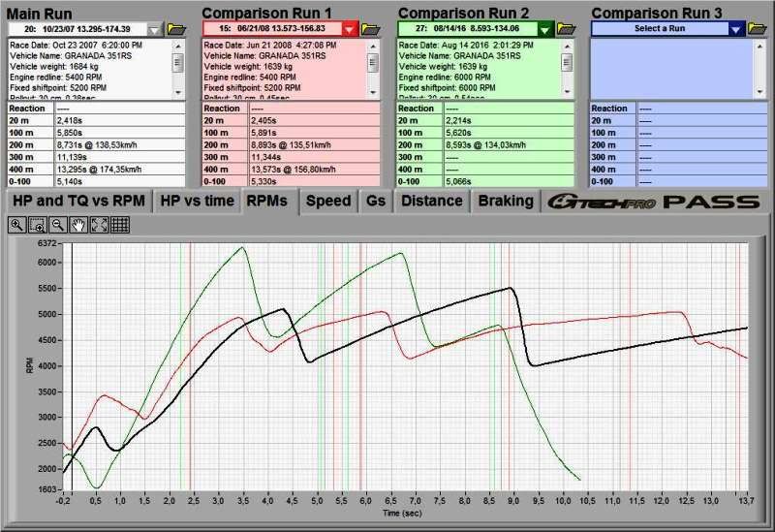
Task: Open the Comparison Run 1 red dropdown
Action: click(350, 29)
